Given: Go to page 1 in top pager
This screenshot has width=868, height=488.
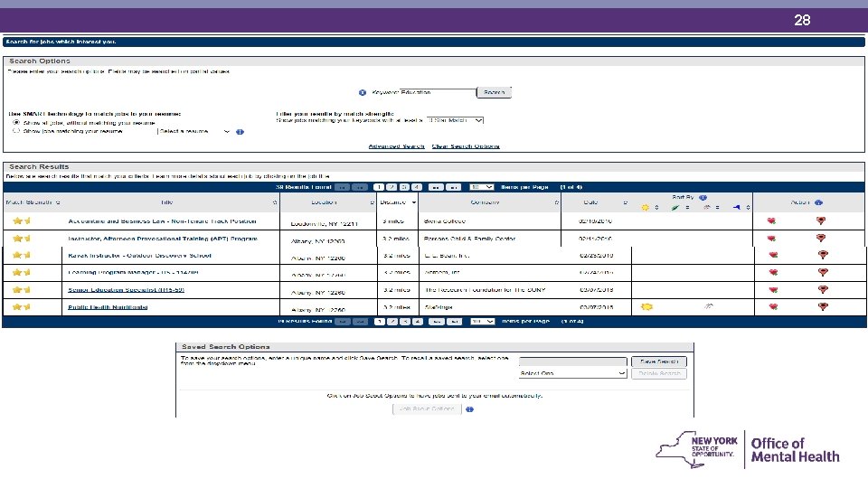Looking at the screenshot, I should (379, 188).
